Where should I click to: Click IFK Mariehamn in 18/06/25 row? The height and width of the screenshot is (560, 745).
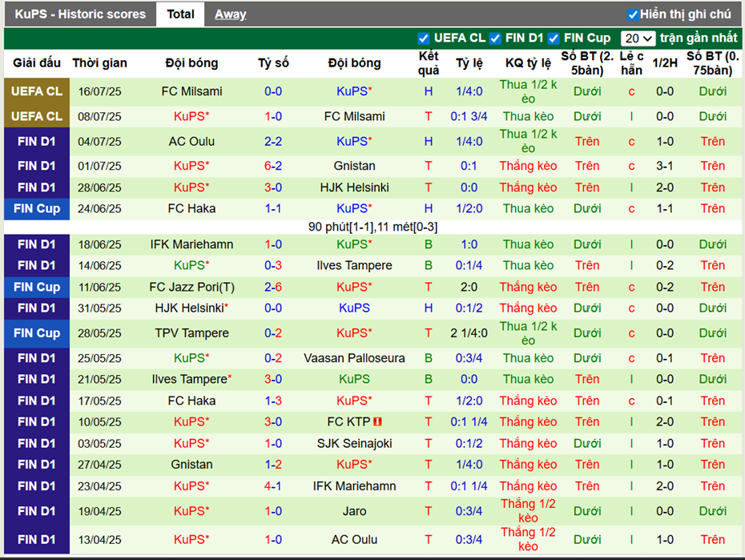pyautogui.click(x=192, y=244)
